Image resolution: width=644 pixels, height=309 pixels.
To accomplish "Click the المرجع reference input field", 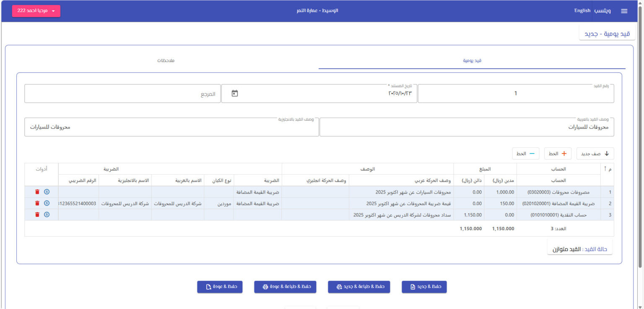I will tap(122, 94).
